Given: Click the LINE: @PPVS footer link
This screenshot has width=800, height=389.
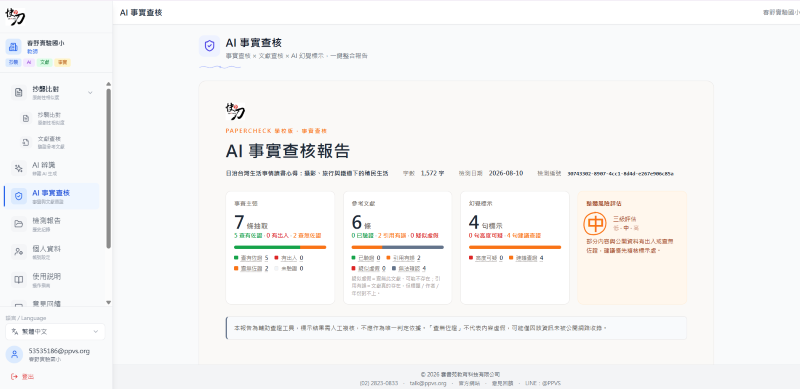Looking at the screenshot, I should point(543,383).
